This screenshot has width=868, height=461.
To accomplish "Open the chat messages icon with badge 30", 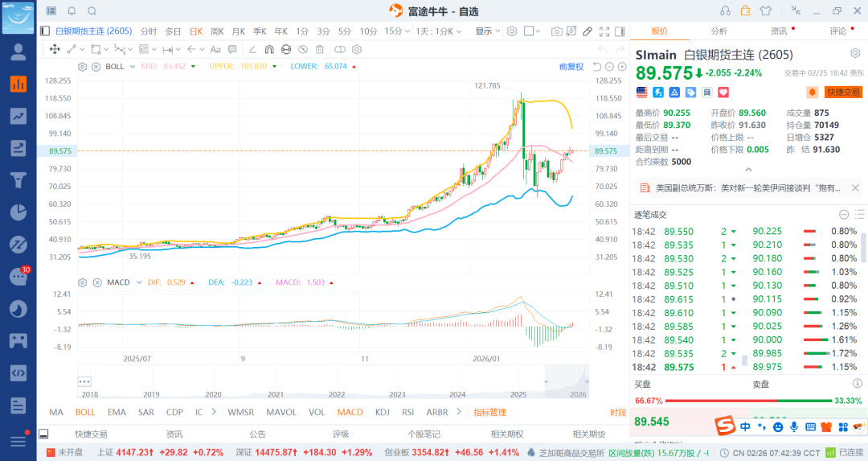I will point(18,277).
